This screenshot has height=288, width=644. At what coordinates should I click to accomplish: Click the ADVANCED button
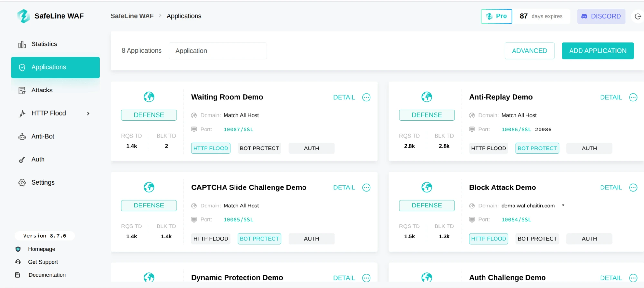529,51
